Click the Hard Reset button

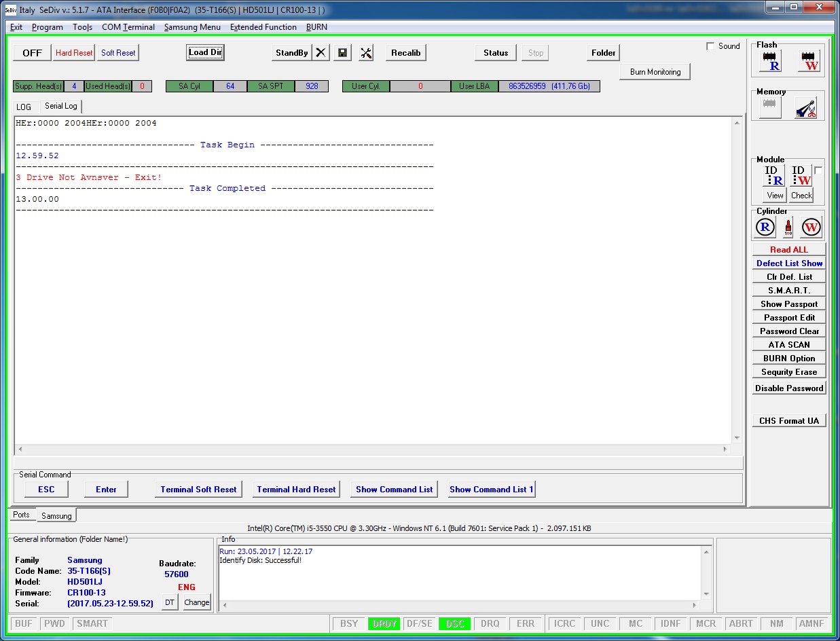click(x=74, y=53)
